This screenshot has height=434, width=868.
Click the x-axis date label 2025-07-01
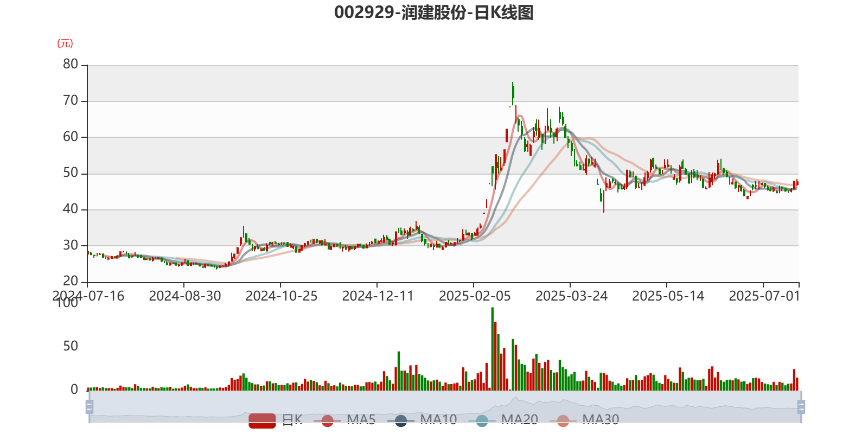764,296
